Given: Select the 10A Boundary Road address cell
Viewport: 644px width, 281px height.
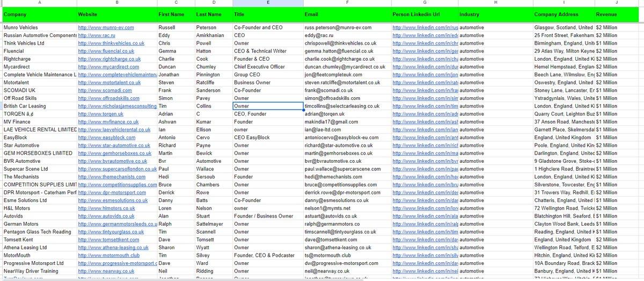Looking at the screenshot, I should coord(563,263).
